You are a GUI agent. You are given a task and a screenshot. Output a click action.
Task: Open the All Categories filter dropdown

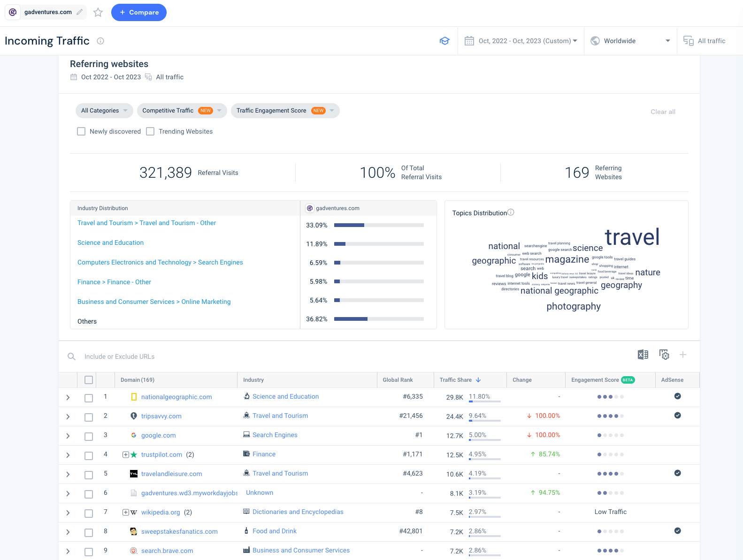104,111
